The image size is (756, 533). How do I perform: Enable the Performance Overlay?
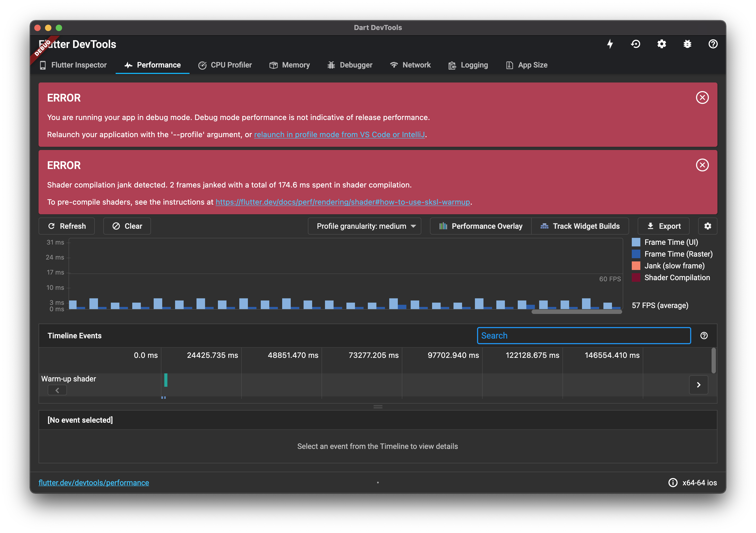pyautogui.click(x=480, y=226)
